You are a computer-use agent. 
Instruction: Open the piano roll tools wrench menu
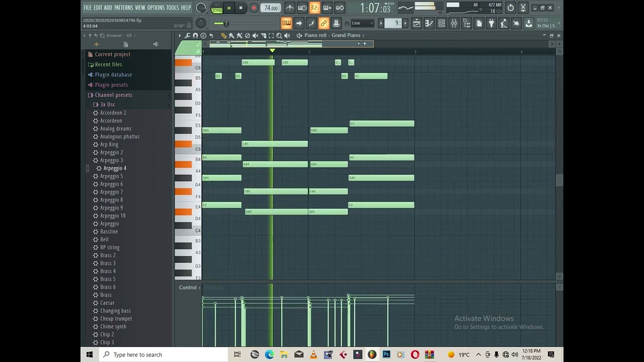pos(187,35)
